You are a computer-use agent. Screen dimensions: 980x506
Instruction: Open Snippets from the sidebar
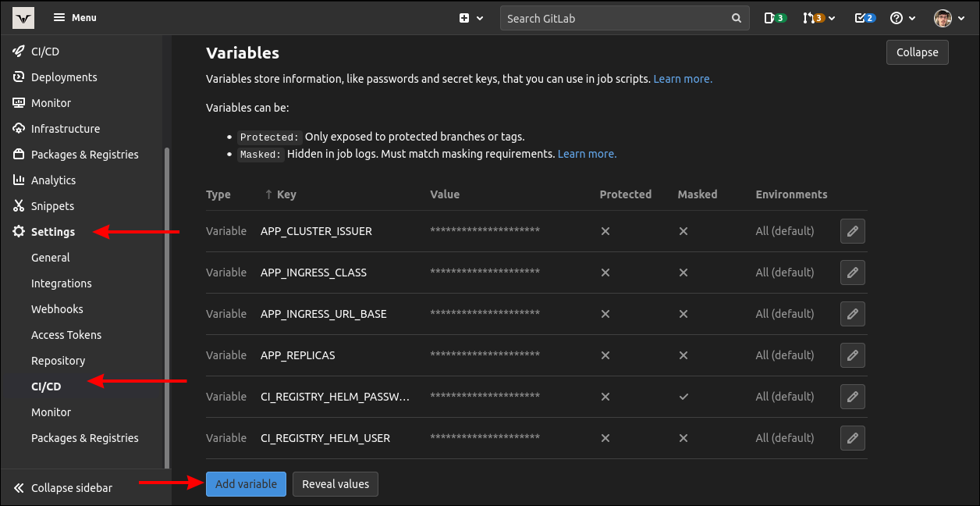pos(52,206)
